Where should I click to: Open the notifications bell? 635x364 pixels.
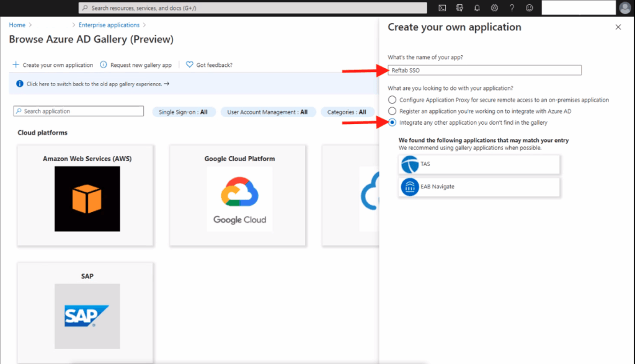[x=476, y=7]
